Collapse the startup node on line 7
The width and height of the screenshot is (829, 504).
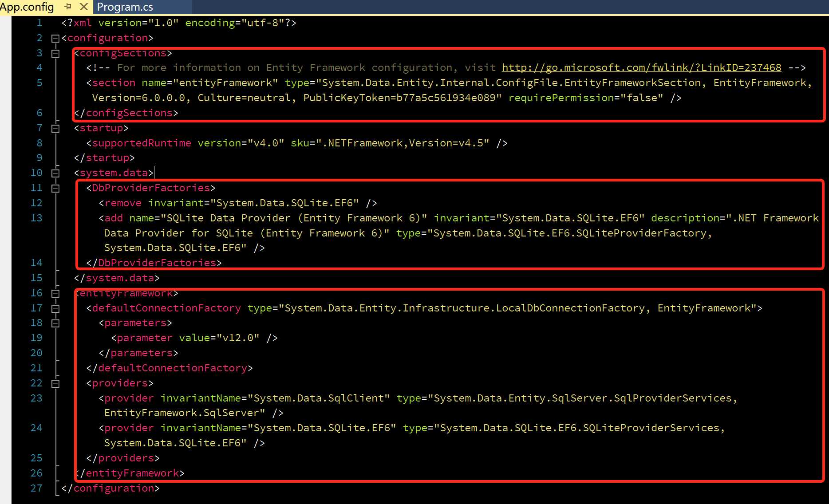click(x=55, y=129)
